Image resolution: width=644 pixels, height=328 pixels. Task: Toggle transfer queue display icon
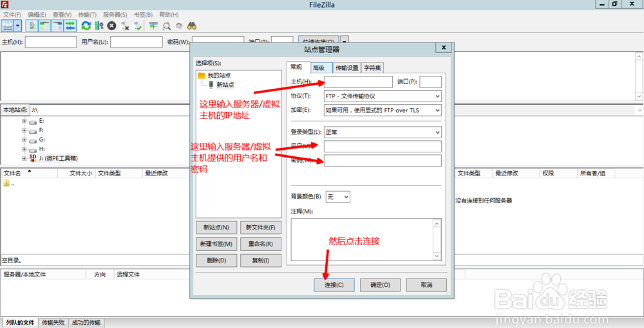[x=70, y=26]
